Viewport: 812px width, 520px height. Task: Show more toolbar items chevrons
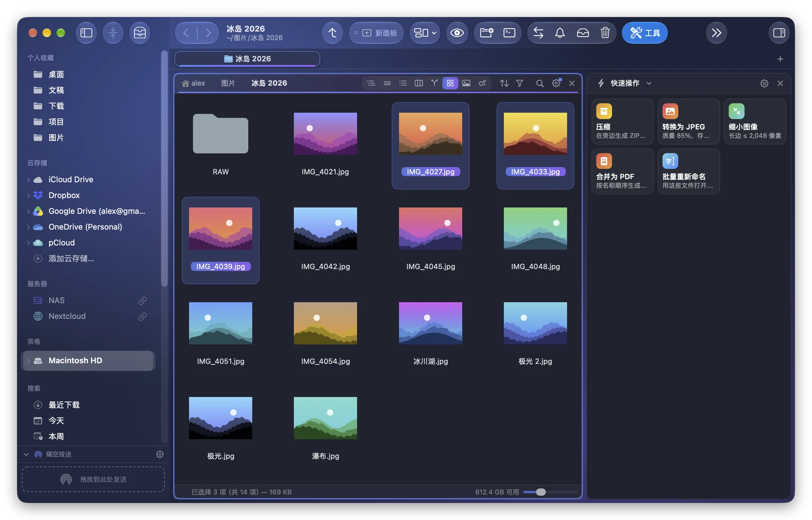point(716,33)
